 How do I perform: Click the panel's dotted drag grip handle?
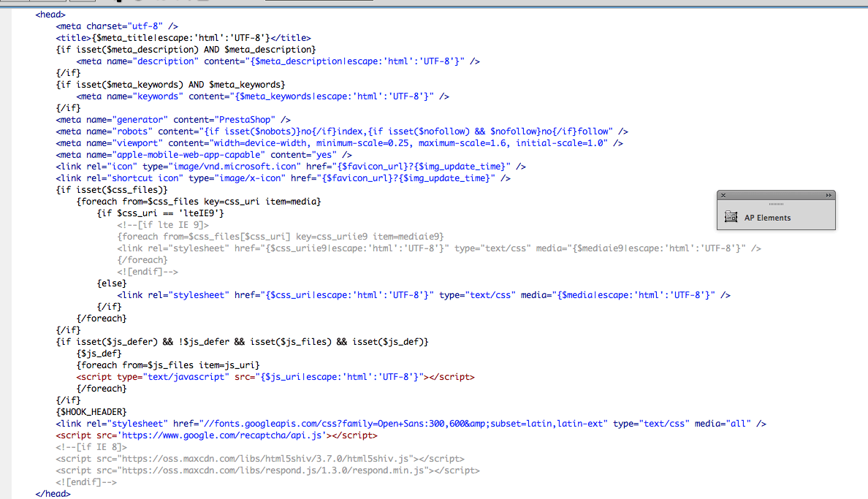(776, 204)
